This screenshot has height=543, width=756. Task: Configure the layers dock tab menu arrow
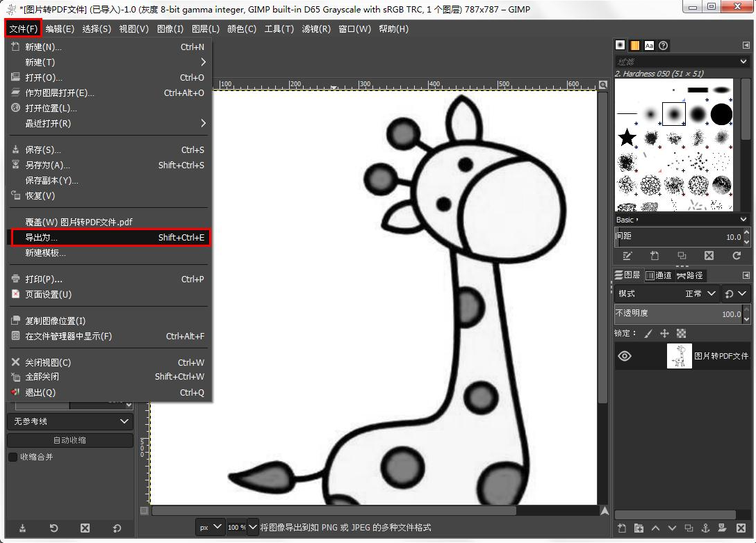(746, 275)
